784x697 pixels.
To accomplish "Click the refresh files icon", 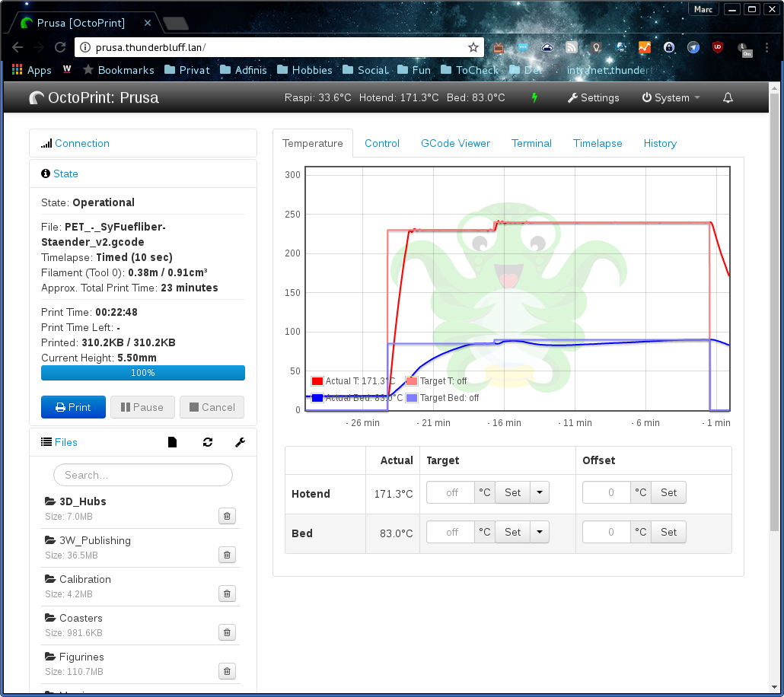I will [208, 442].
